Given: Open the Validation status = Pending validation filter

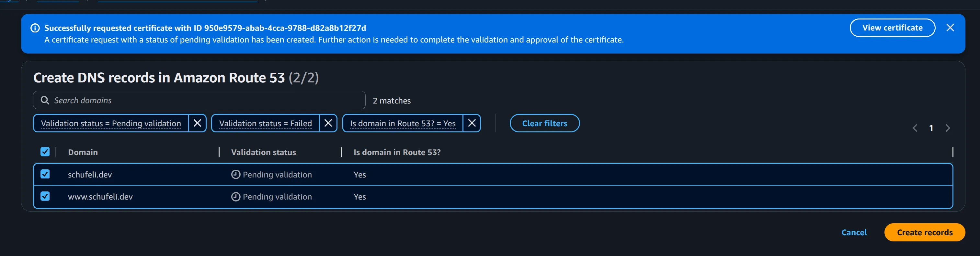Looking at the screenshot, I should (111, 123).
